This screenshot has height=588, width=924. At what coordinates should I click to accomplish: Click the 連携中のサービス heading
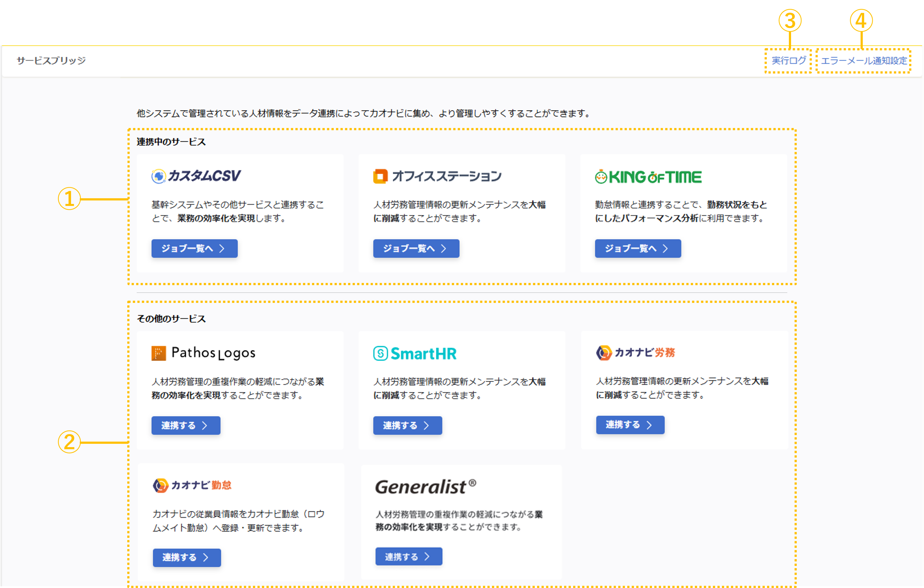pos(171,142)
